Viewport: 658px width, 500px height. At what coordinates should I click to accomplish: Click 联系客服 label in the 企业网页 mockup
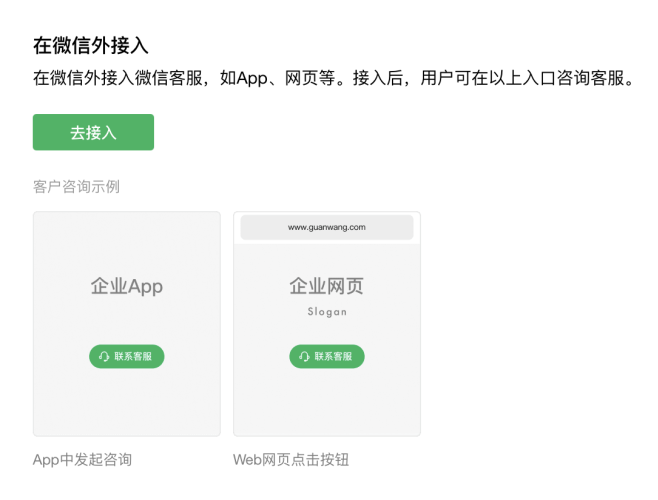pos(333,356)
